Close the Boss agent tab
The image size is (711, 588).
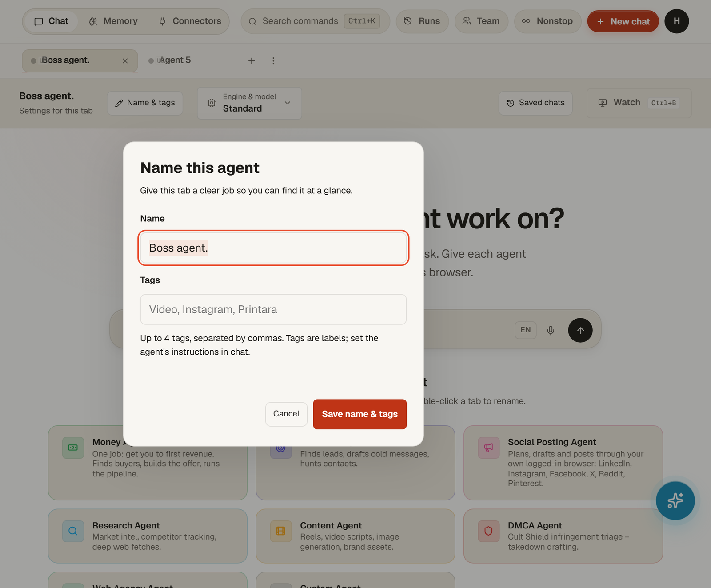click(125, 61)
